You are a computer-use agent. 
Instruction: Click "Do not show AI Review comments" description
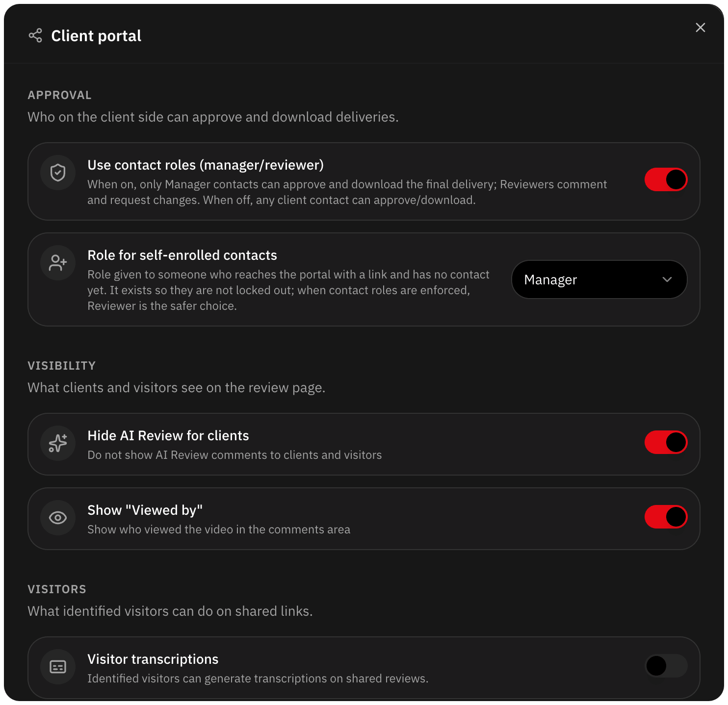(x=234, y=455)
